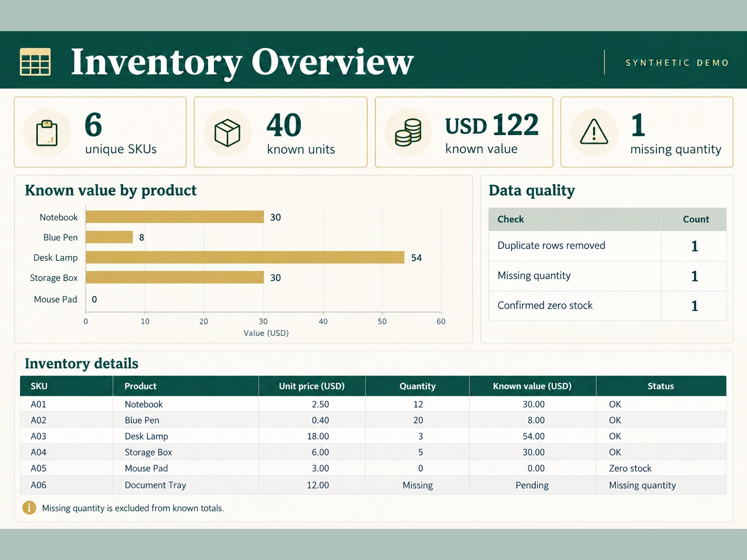This screenshot has width=747, height=560.
Task: Click the 'Pending' known value cell
Action: coord(532,485)
